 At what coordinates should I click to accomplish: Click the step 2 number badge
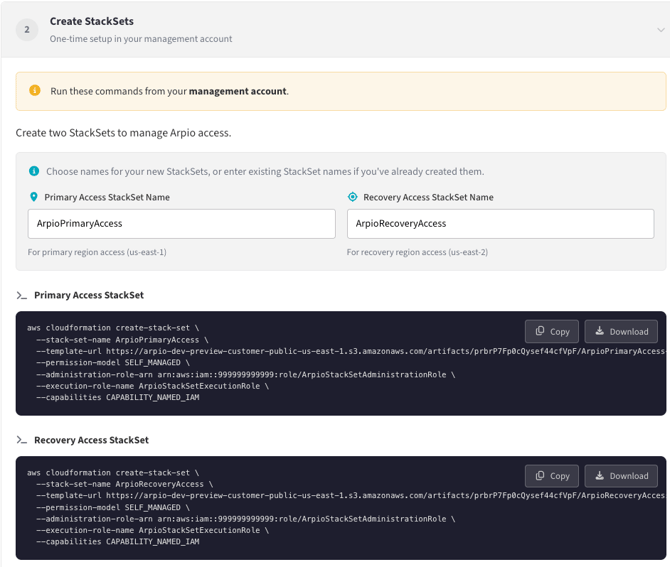[x=27, y=30]
